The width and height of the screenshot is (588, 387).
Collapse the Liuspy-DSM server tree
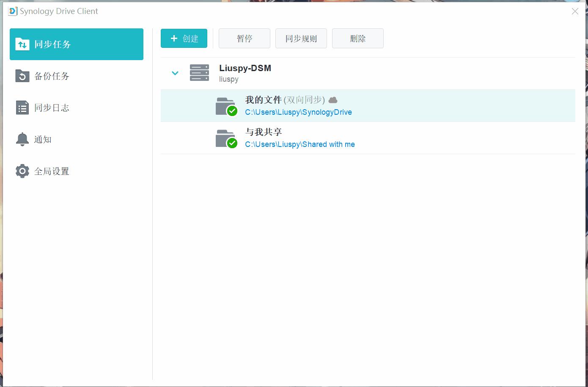(x=175, y=73)
